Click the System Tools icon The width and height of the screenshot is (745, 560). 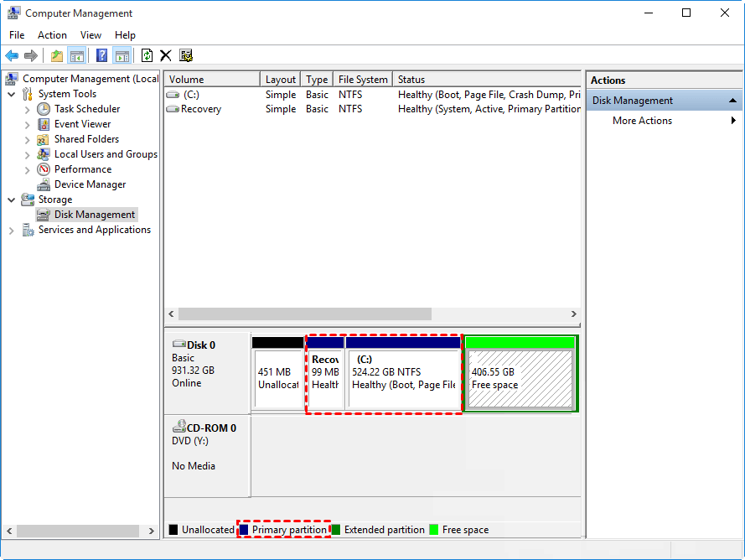28,94
